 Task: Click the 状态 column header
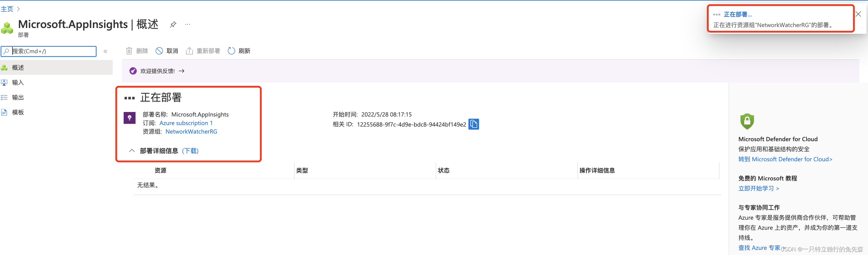[444, 170]
